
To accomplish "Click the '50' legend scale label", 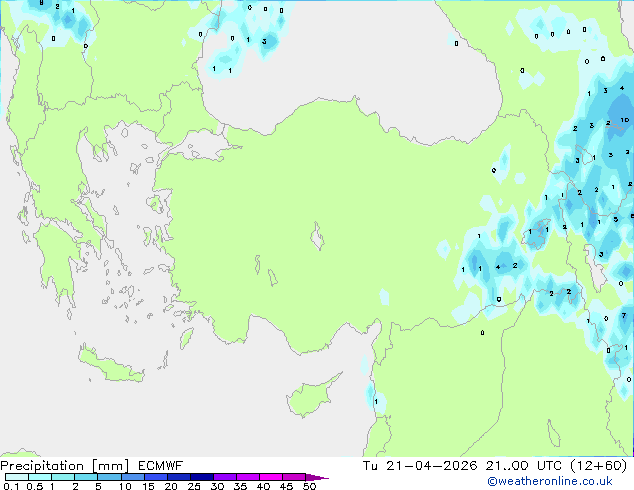I will [309, 486].
